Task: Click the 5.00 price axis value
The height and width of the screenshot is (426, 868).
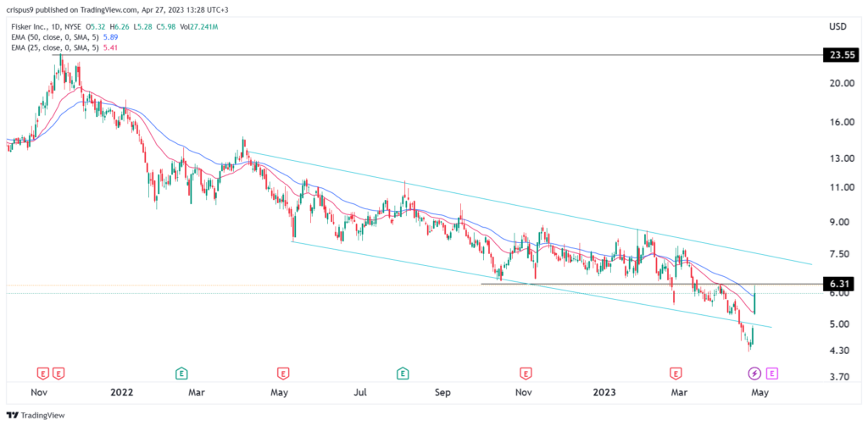Action: [x=839, y=324]
